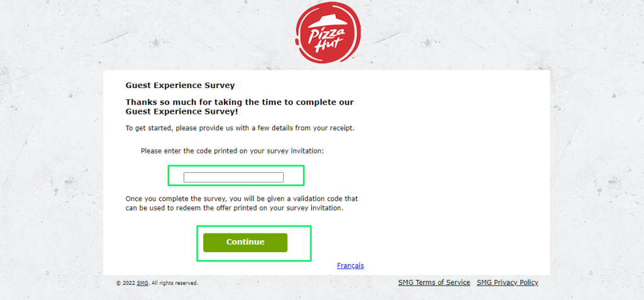
Task: Click the Pizza Hut logo
Action: (327, 33)
